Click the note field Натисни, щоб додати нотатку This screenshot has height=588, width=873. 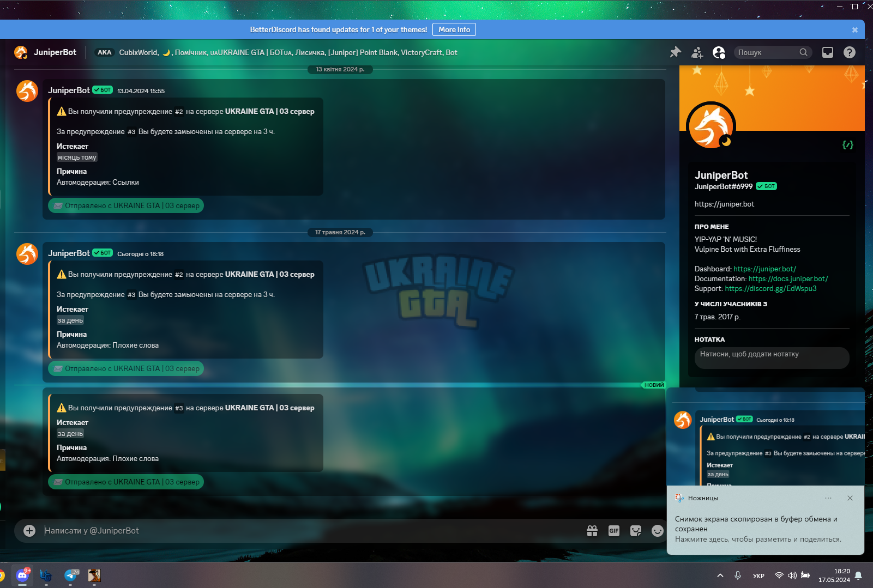(772, 358)
